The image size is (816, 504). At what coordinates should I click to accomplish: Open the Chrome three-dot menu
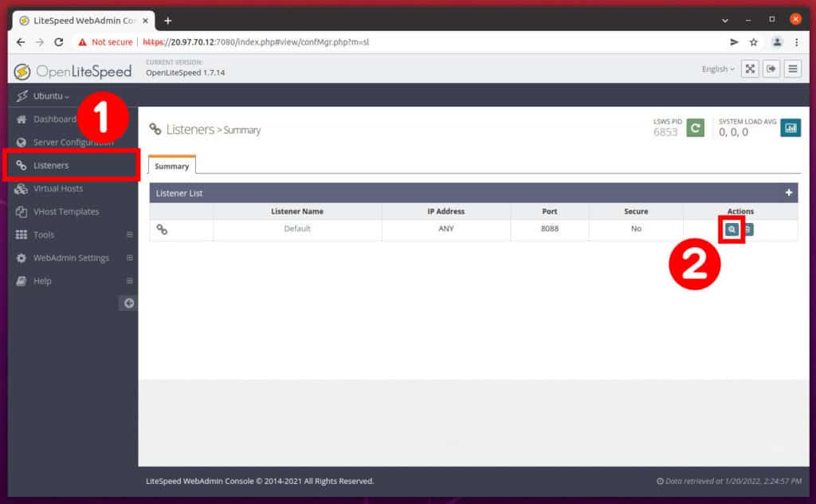tap(796, 42)
